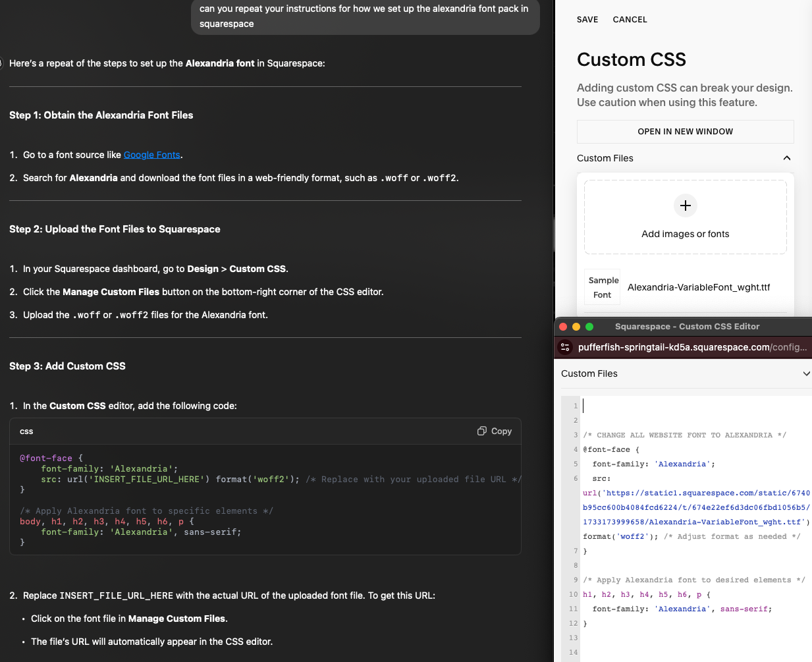Click the h1, h2, h3 selector line in editor
The height and width of the screenshot is (662, 812).
tap(647, 594)
